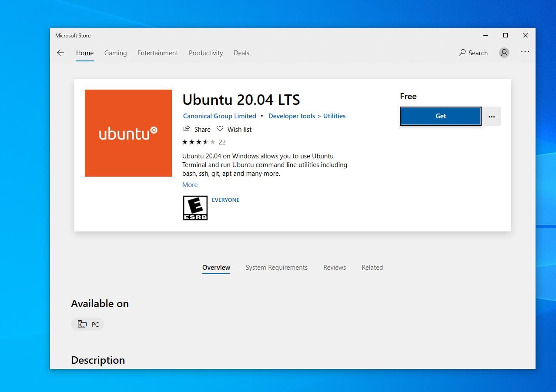Close the Microsoft Store window

526,35
